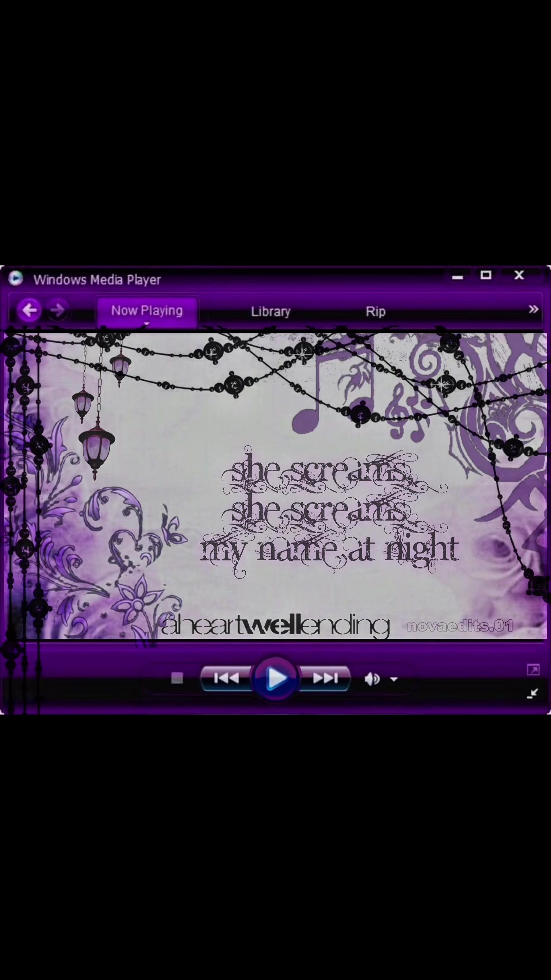Stop playback with the square button

[x=177, y=678]
